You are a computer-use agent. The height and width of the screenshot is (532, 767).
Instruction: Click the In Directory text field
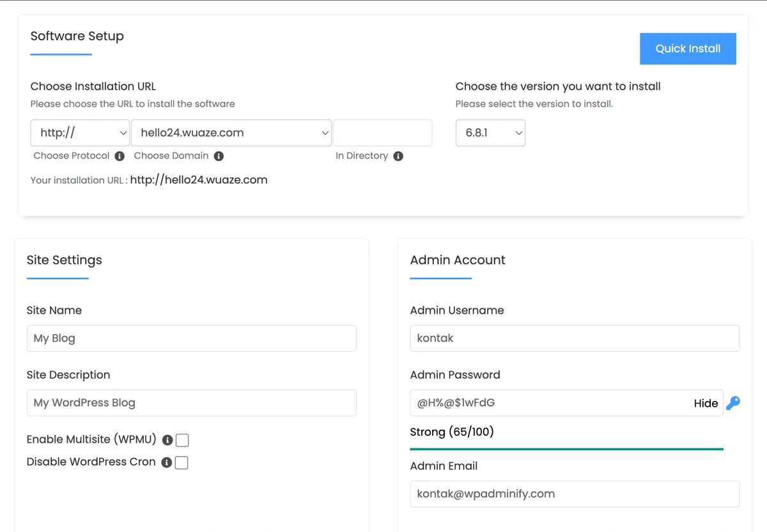tap(382, 133)
